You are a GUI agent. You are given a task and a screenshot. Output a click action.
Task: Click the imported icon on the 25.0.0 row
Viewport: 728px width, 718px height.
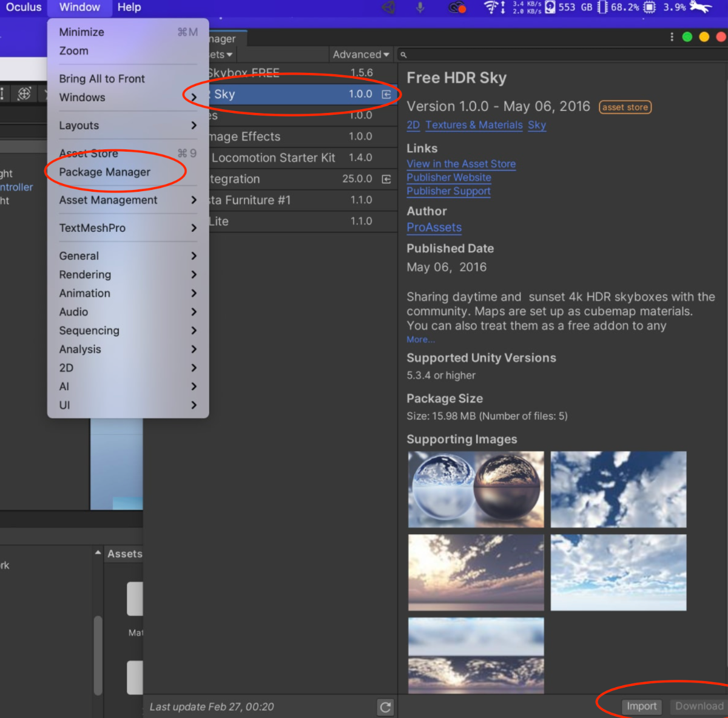(x=386, y=179)
